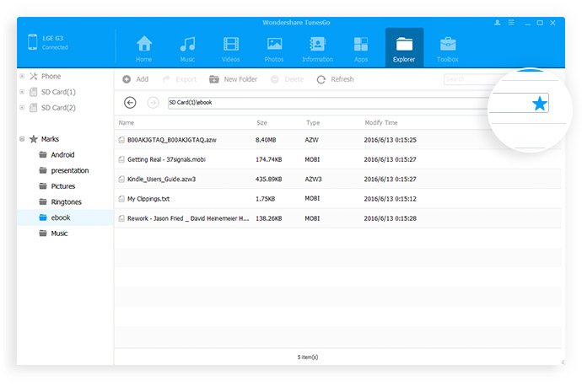Image resolution: width=582 pixels, height=392 pixels.
Task: Open the Home section icon
Action: coord(144,49)
